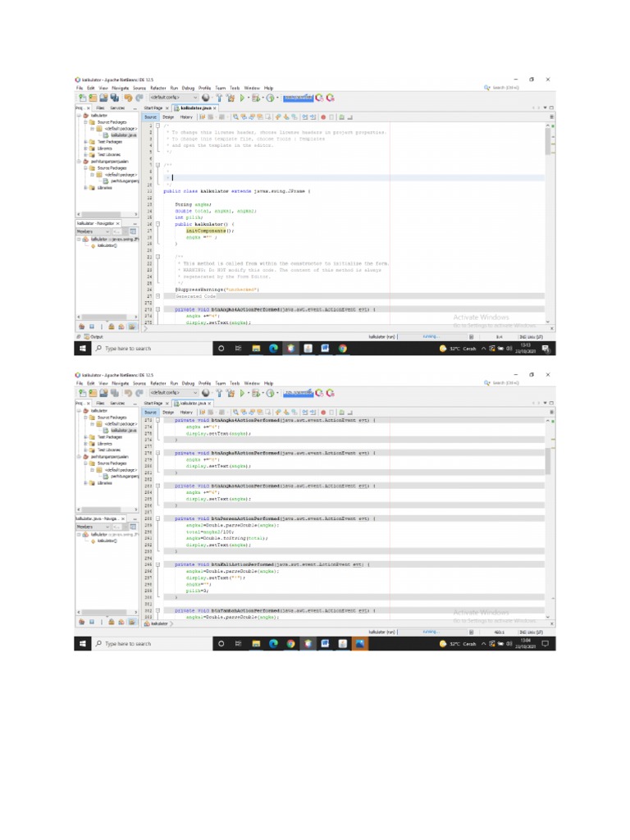
Task: Switch to Services tab in first screenshot
Action: tap(117, 107)
